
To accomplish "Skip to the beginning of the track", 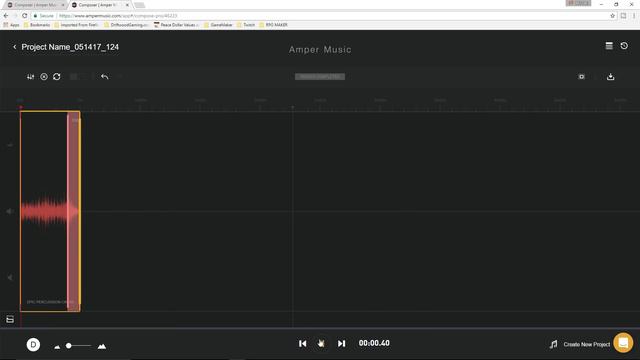I will [x=302, y=344].
